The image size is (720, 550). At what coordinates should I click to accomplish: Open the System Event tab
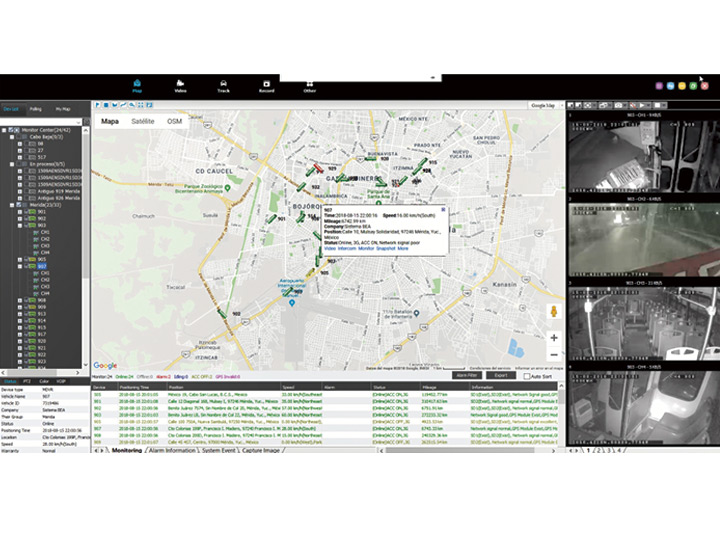(219, 450)
